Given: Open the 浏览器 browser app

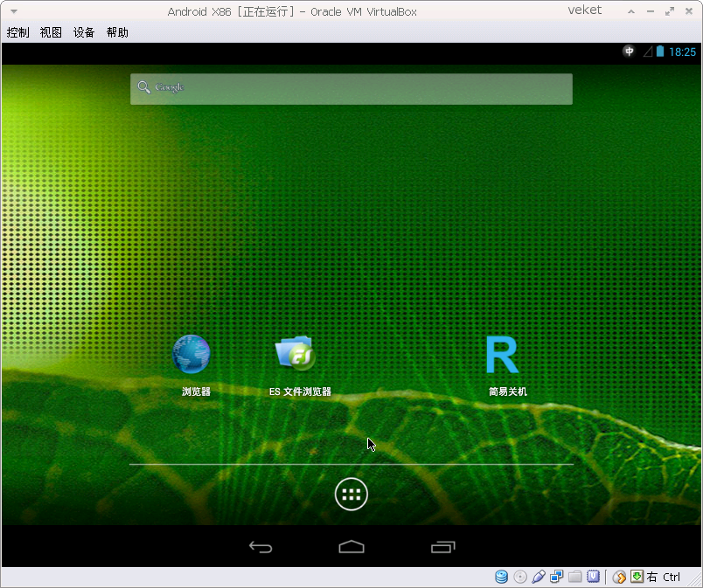Looking at the screenshot, I should (x=191, y=364).
